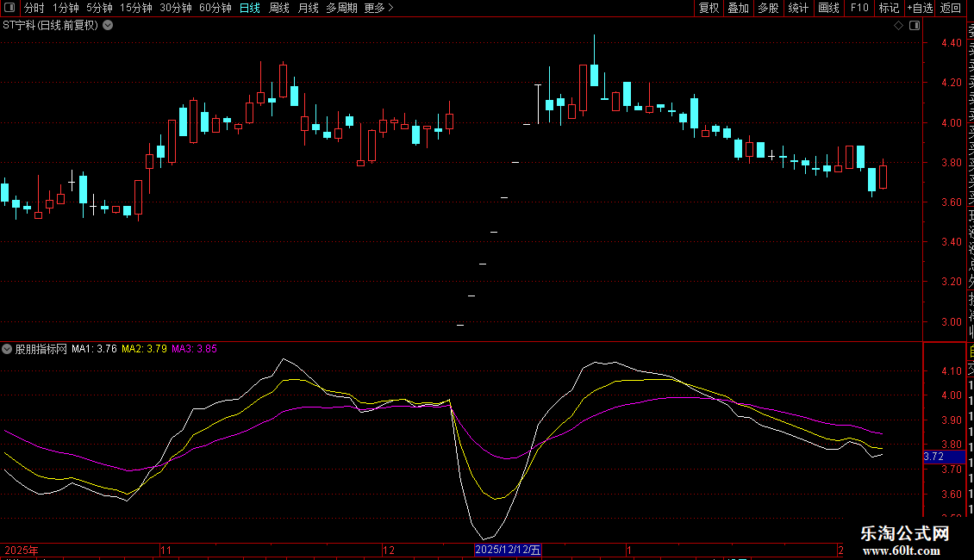Expand 更多 period options
Screen dimensions: 974x560
point(378,8)
